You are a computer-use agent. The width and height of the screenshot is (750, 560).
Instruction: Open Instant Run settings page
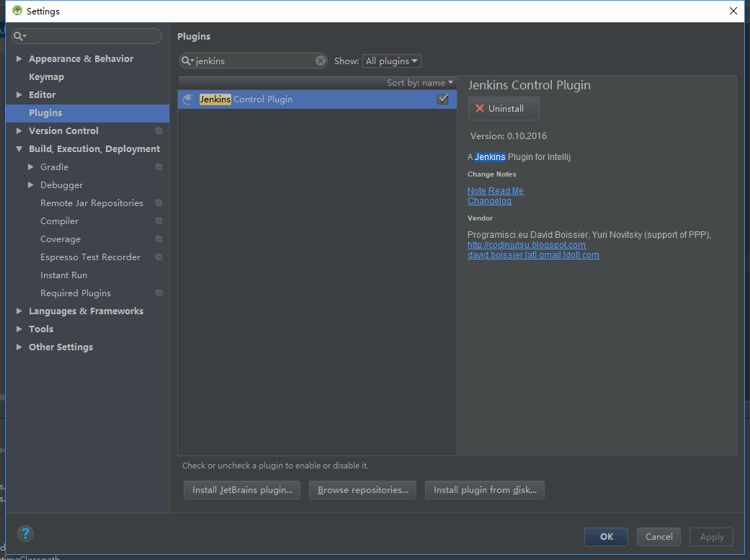pyautogui.click(x=63, y=275)
